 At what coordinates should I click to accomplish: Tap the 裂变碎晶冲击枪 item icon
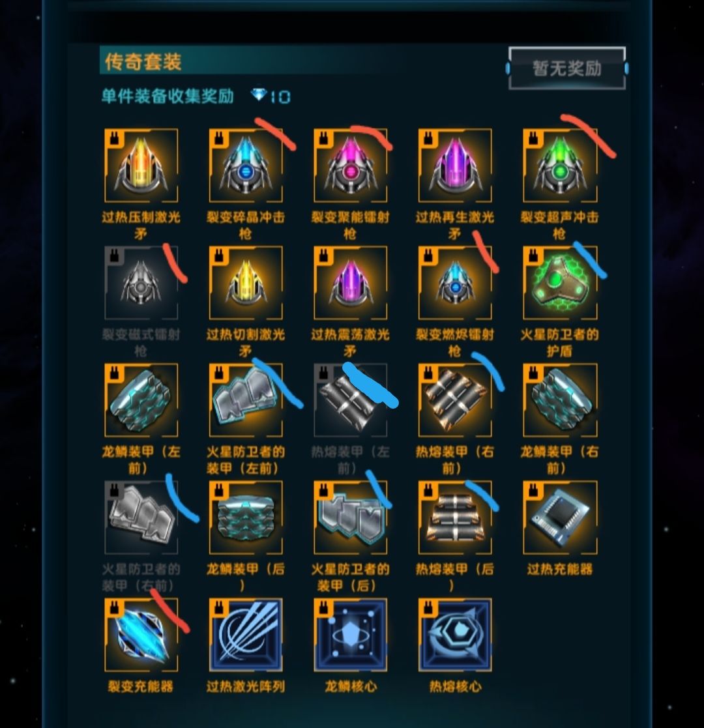coord(246,166)
